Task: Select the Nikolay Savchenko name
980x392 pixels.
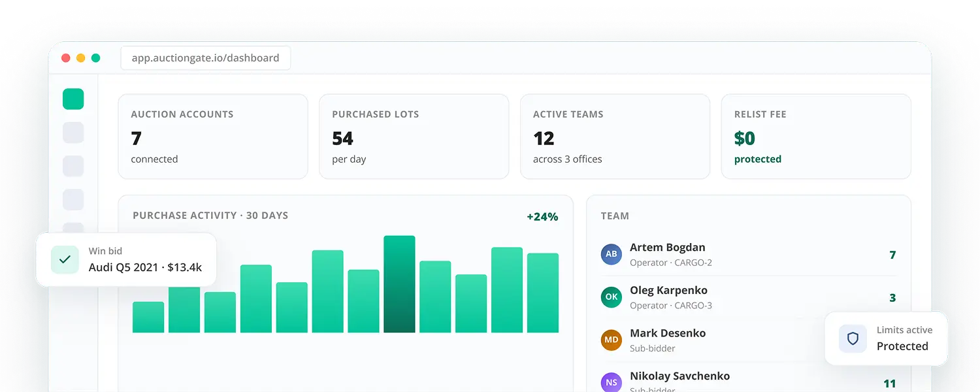Action: click(679, 376)
